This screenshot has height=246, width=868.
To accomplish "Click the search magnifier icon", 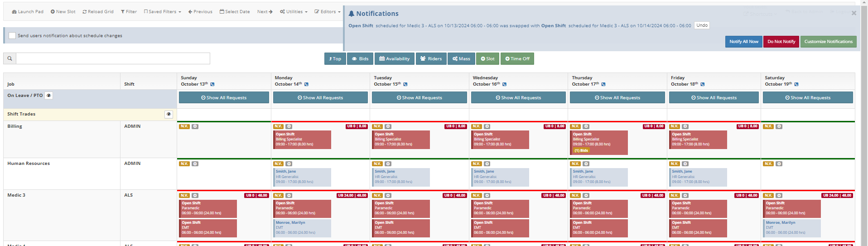I will [10, 58].
